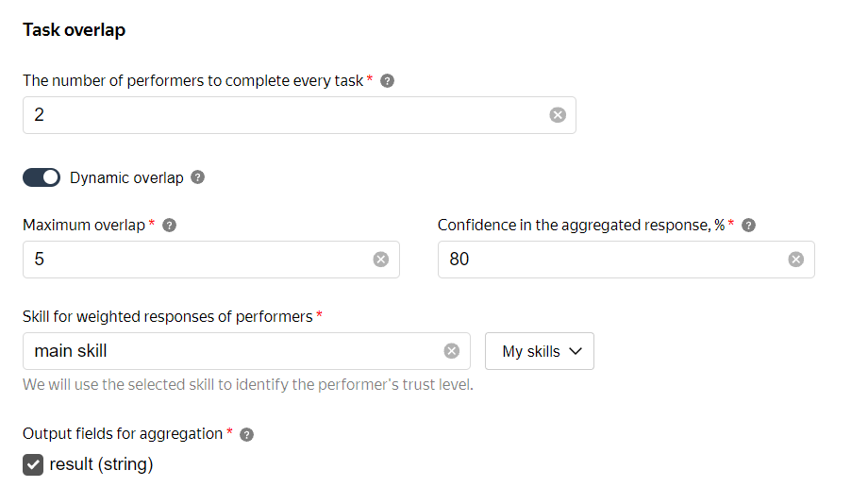Open the My skills dropdown
Viewport: 868px width, 487px height.
point(539,351)
